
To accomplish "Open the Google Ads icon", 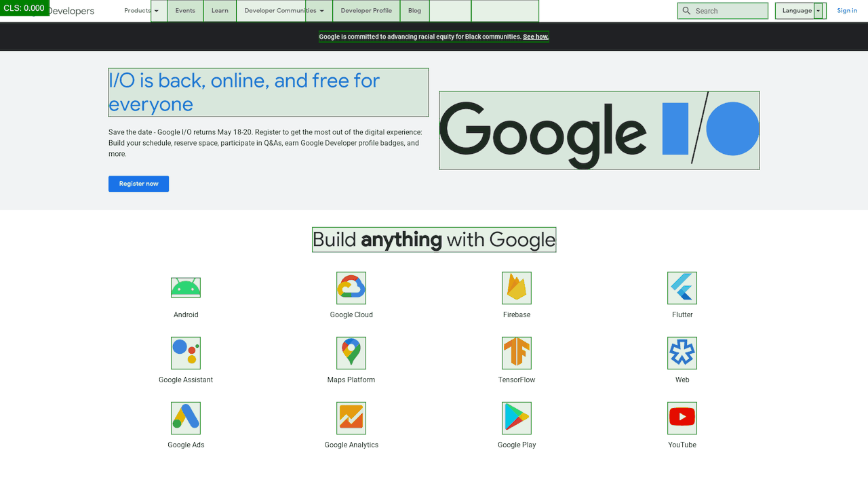I will point(185,418).
